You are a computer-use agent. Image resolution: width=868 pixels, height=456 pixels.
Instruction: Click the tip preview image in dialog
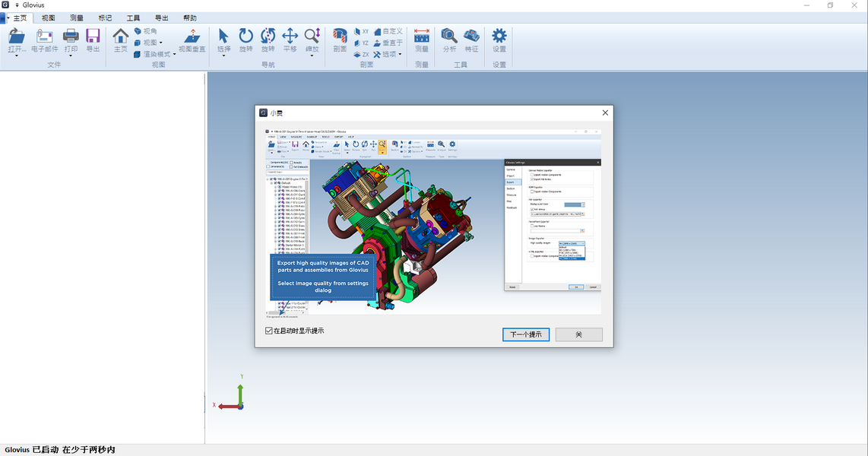[433, 220]
